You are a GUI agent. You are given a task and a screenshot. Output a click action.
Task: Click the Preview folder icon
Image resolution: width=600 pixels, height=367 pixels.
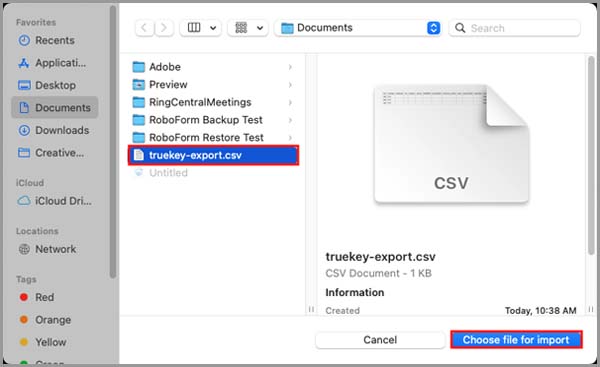pyautogui.click(x=139, y=85)
